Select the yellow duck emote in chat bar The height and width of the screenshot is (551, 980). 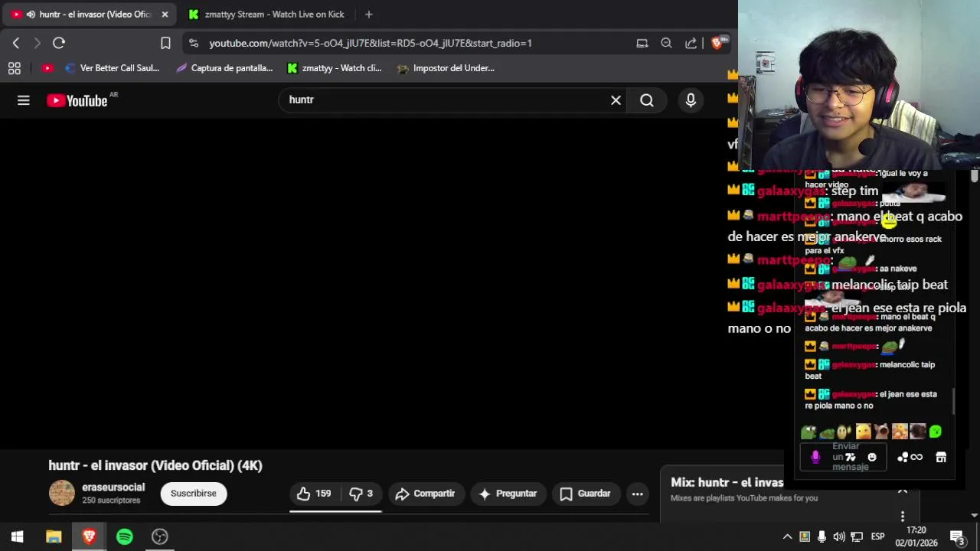863,432
